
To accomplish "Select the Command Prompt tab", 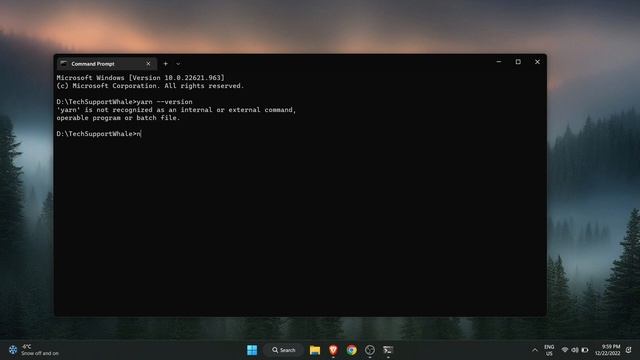I will pos(106,64).
